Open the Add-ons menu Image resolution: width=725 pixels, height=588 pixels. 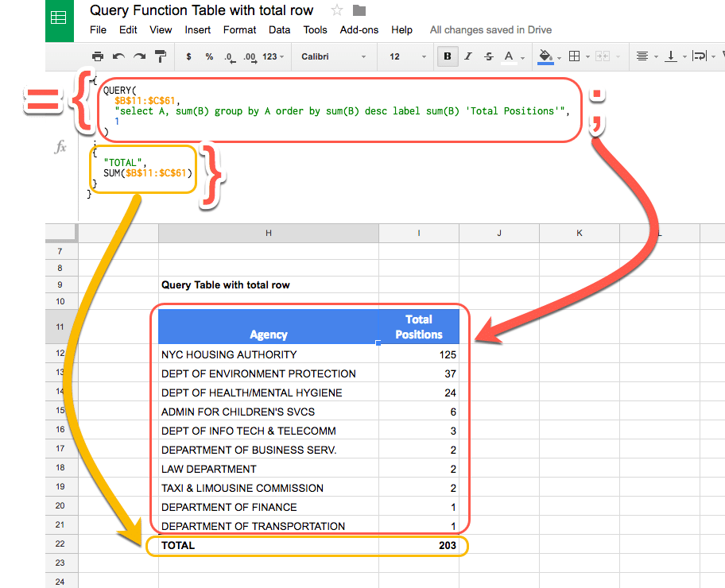(x=359, y=29)
